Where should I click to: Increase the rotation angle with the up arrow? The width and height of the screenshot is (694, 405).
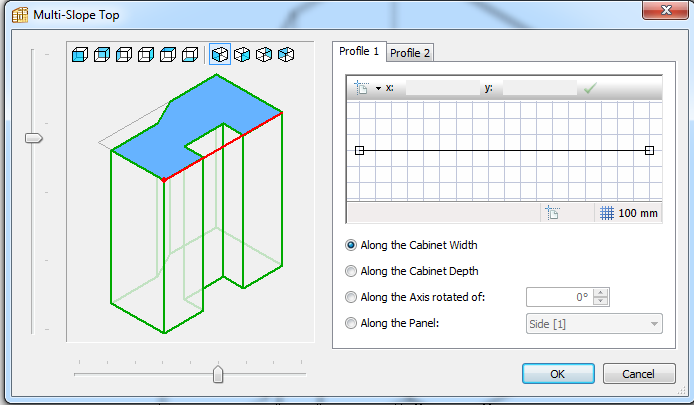click(601, 293)
